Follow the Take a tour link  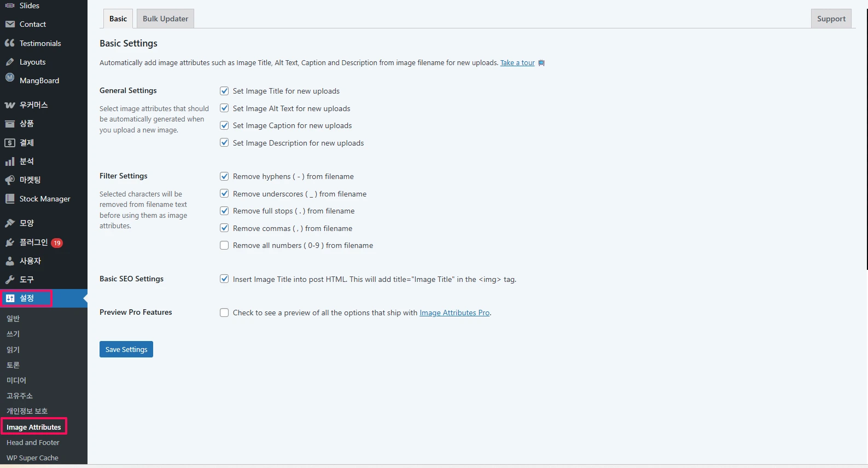(x=517, y=63)
